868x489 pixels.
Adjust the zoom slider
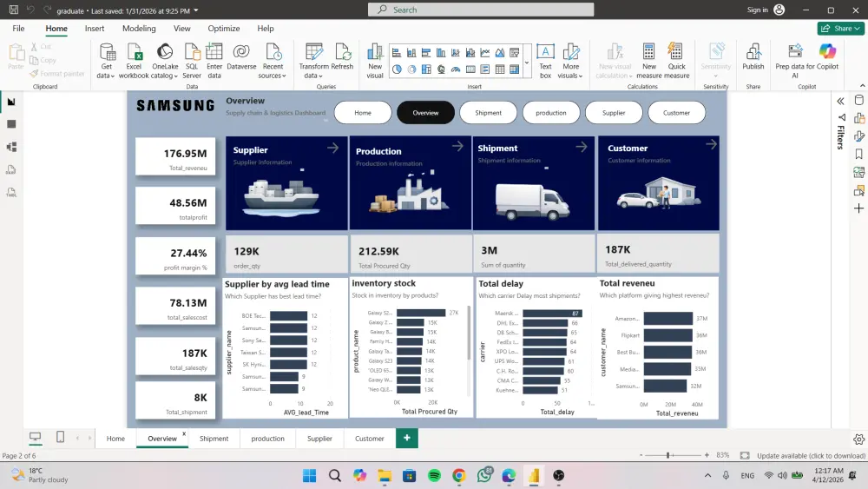(x=668, y=455)
